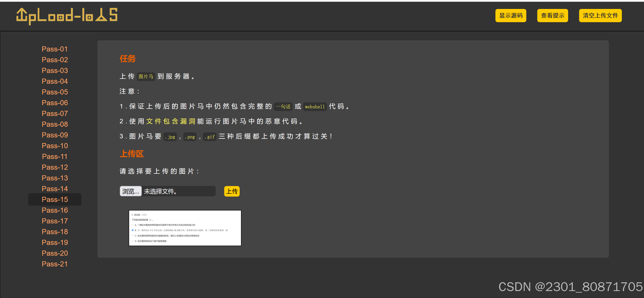Go to Pass-08 challenge
This screenshot has height=298, width=644.
(55, 124)
